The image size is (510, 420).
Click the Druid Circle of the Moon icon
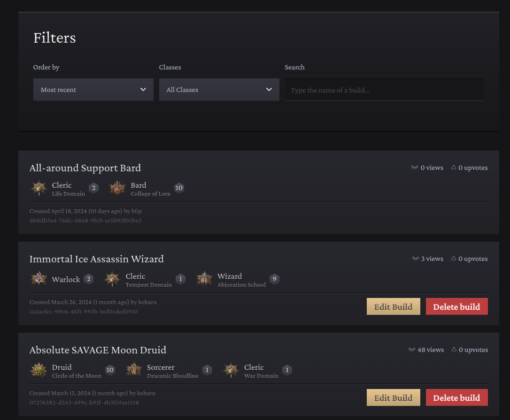pyautogui.click(x=39, y=370)
